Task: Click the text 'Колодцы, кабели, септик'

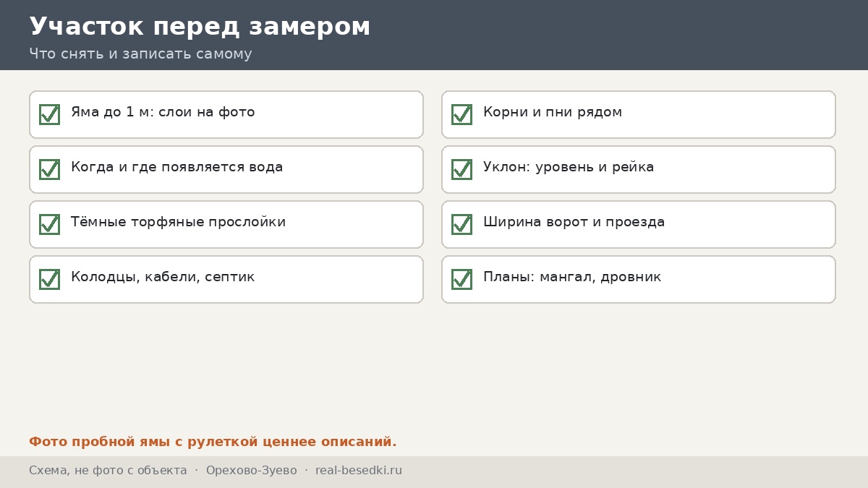Action: tap(163, 278)
